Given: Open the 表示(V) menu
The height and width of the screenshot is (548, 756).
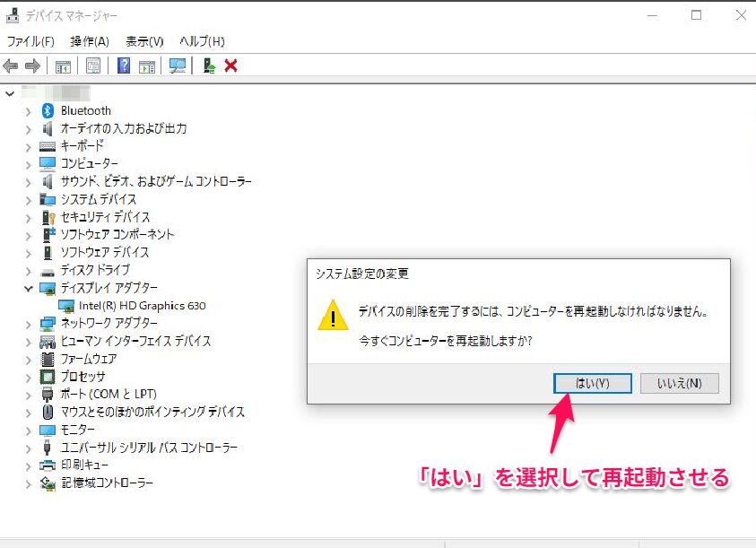Looking at the screenshot, I should pos(144,41).
